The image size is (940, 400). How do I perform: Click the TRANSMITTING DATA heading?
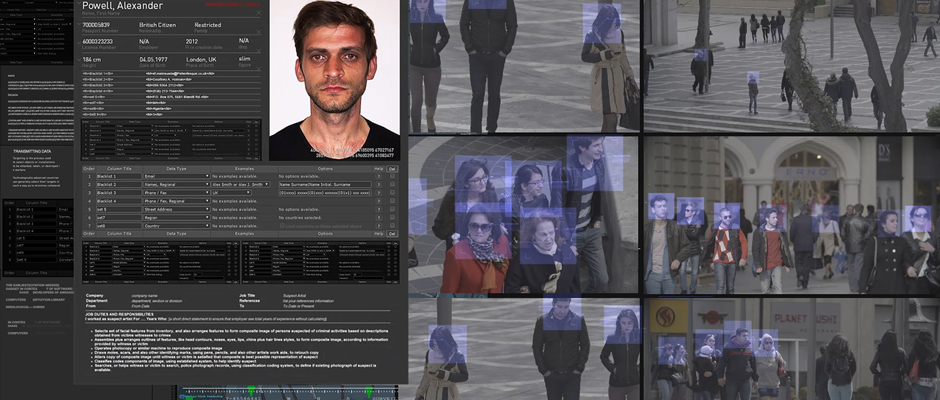coord(32,151)
